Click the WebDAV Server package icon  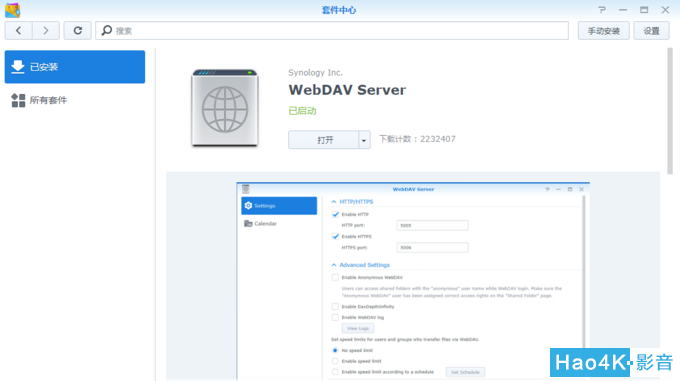point(225,108)
